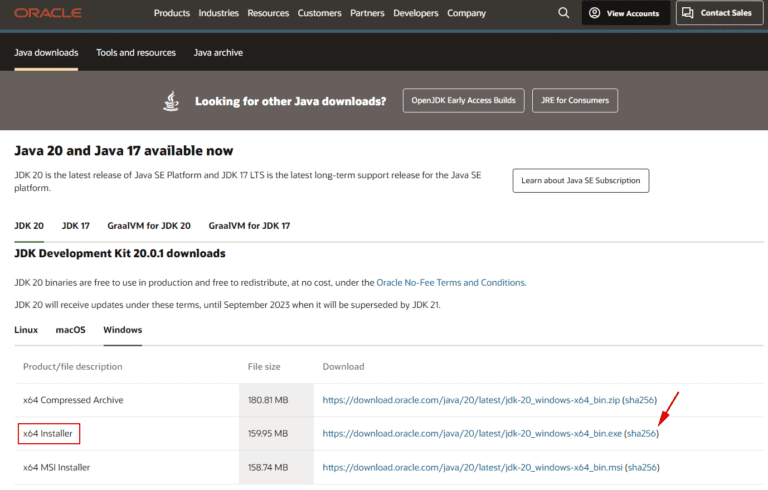Open the Products menu

172,13
